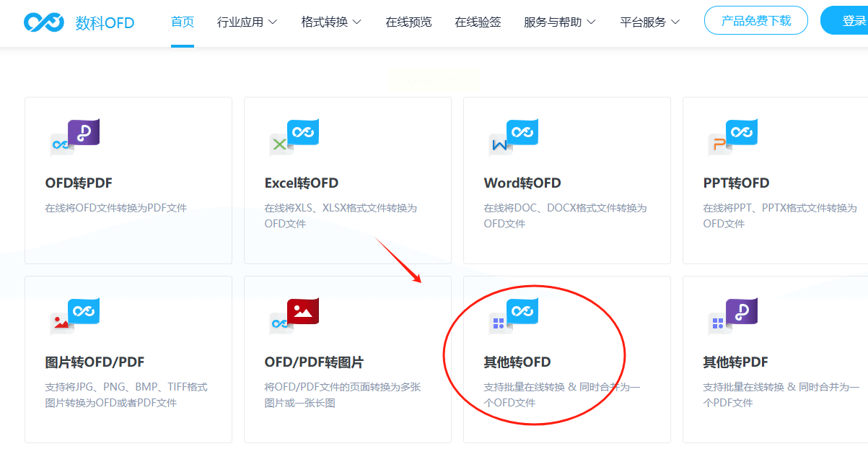Click the 服务与帮助 menu label
The height and width of the screenshot is (449, 868).
[553, 22]
